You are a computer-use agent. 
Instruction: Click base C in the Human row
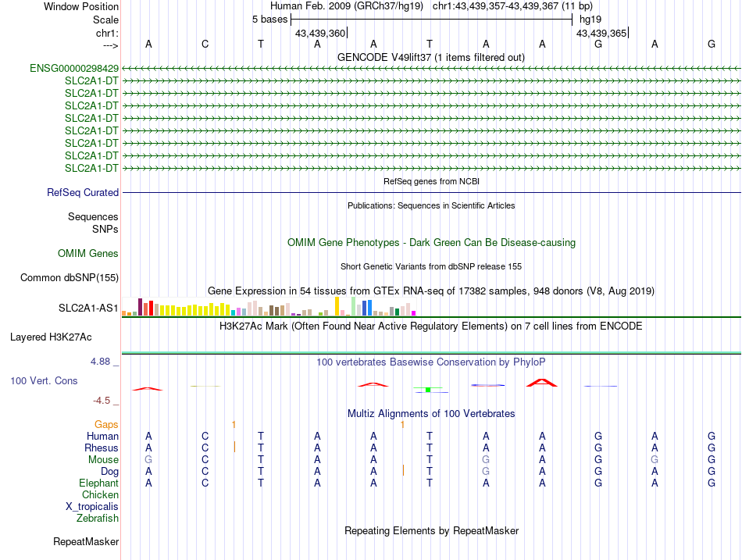click(x=205, y=436)
